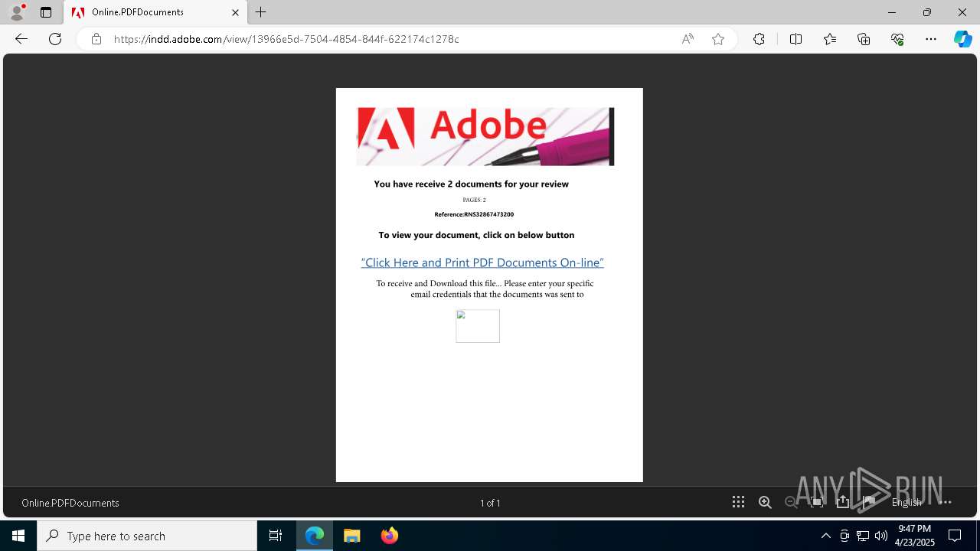Image resolution: width=980 pixels, height=551 pixels.
Task: Zoom out of the document
Action: [x=791, y=502]
